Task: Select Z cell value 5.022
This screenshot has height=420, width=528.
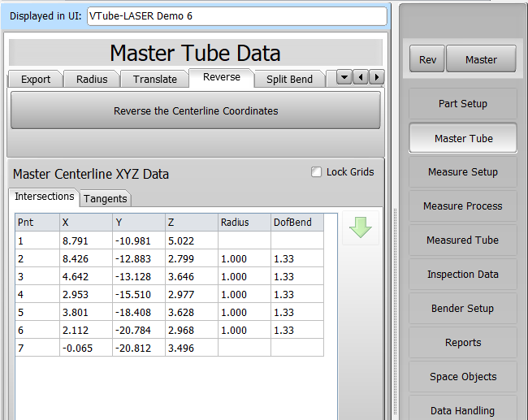Action: 192,240
